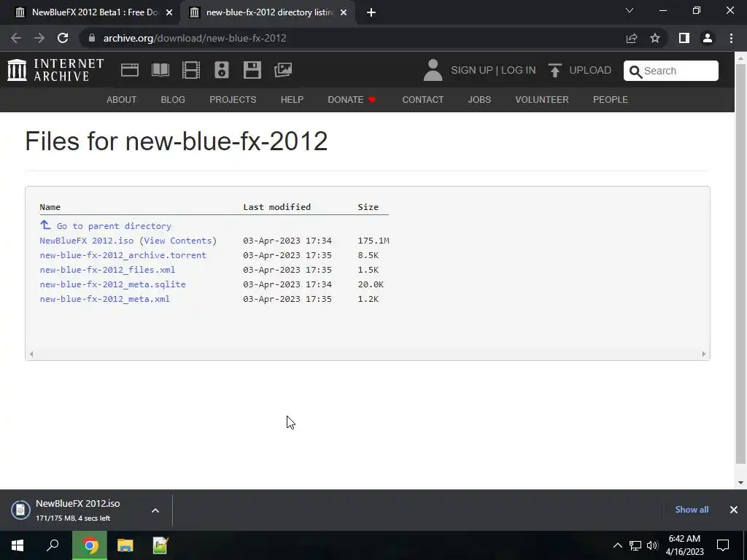Bookmark this page with star icon
The image size is (747, 560).
click(655, 38)
